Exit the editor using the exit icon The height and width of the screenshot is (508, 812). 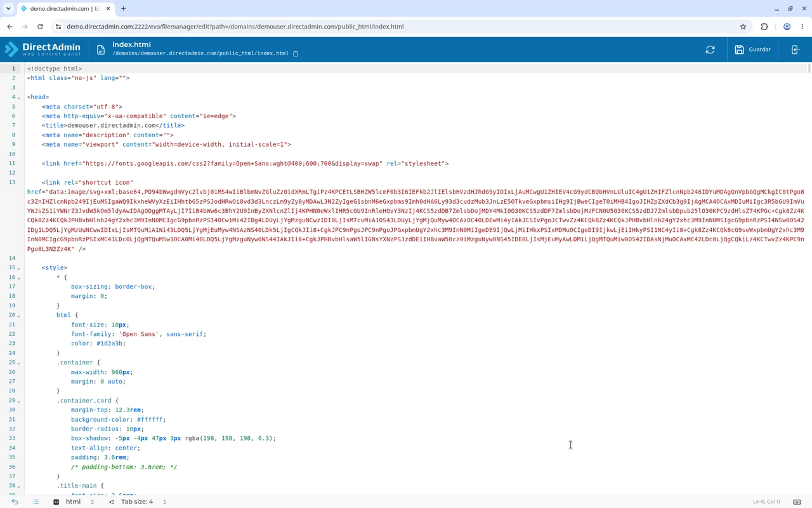pos(796,50)
